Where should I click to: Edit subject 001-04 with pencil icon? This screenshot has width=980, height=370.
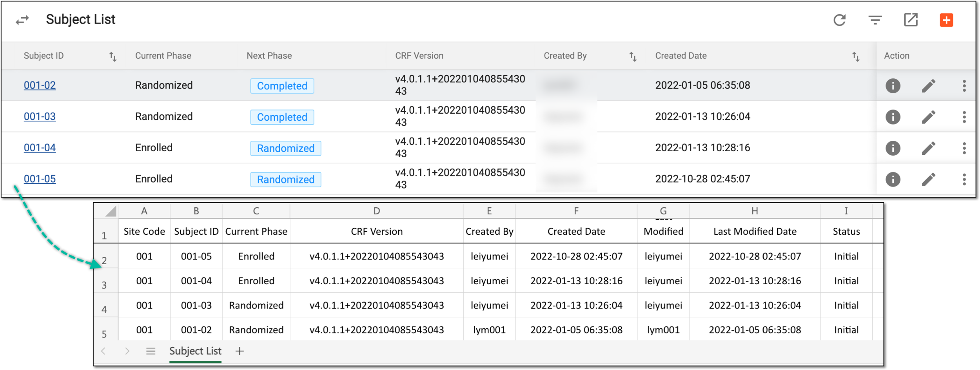pyautogui.click(x=928, y=148)
